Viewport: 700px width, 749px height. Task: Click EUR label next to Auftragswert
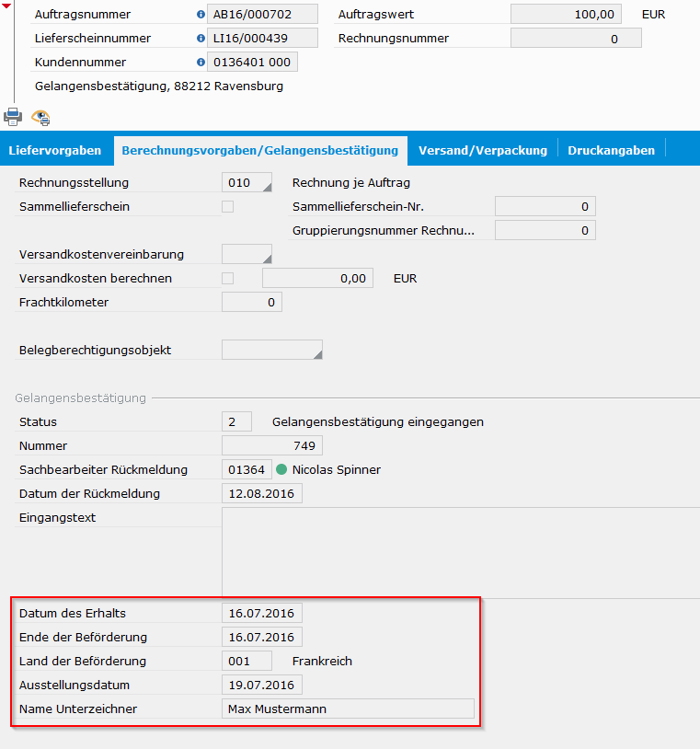tap(653, 15)
